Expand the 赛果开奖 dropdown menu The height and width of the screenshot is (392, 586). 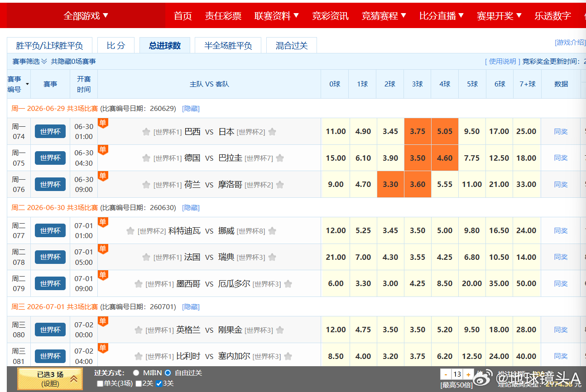coord(500,16)
